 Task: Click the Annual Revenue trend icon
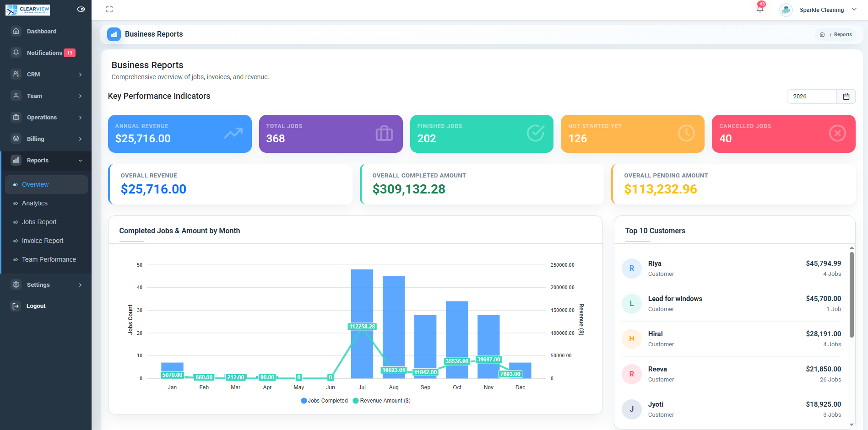[x=233, y=133]
